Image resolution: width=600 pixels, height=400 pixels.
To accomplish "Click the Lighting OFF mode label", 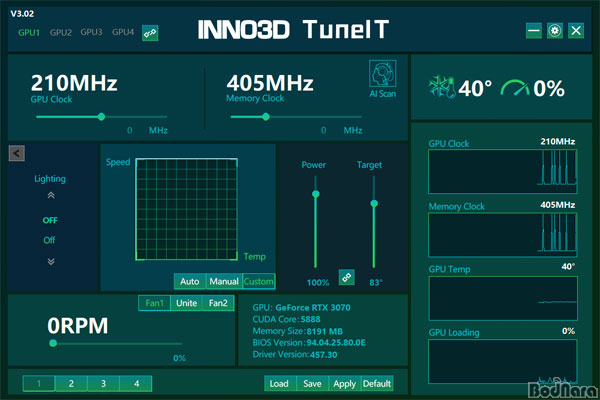I will pyautogui.click(x=50, y=220).
